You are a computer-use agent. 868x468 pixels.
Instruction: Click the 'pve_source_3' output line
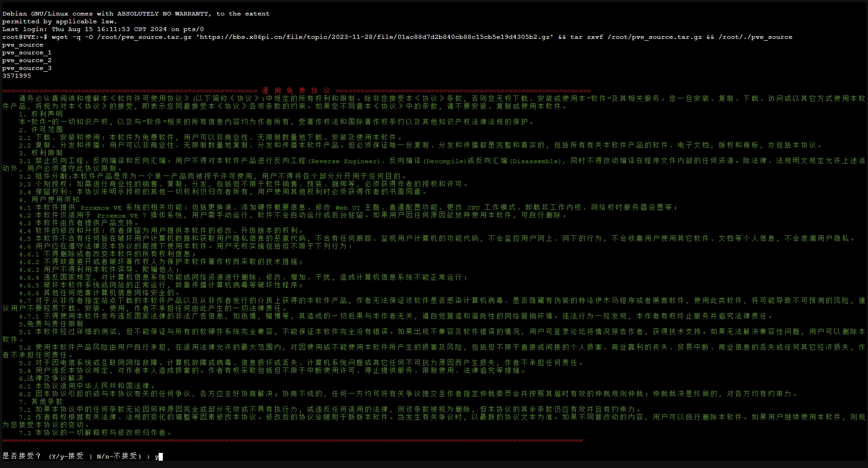[27, 68]
